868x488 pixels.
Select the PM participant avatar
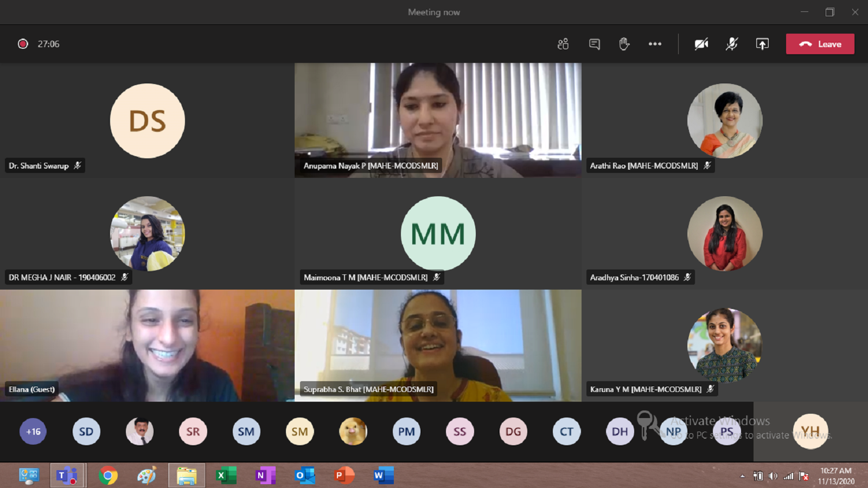tap(406, 432)
